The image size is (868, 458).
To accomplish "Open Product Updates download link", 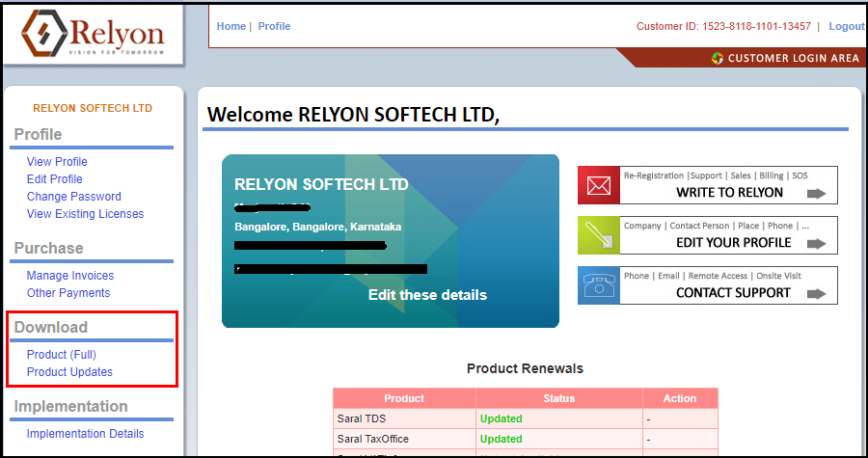I will point(69,372).
